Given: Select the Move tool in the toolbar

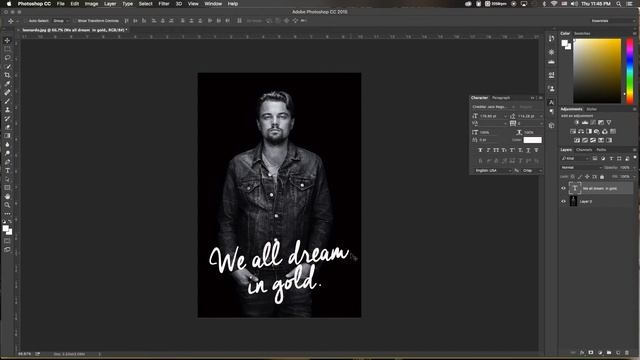Looking at the screenshot, I should tap(7, 40).
